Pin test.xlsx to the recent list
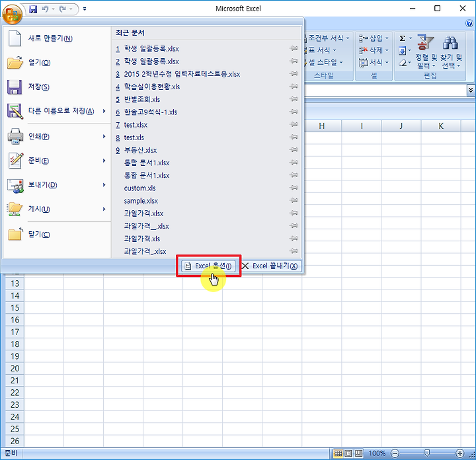This screenshot has height=460, width=476. coord(294,124)
